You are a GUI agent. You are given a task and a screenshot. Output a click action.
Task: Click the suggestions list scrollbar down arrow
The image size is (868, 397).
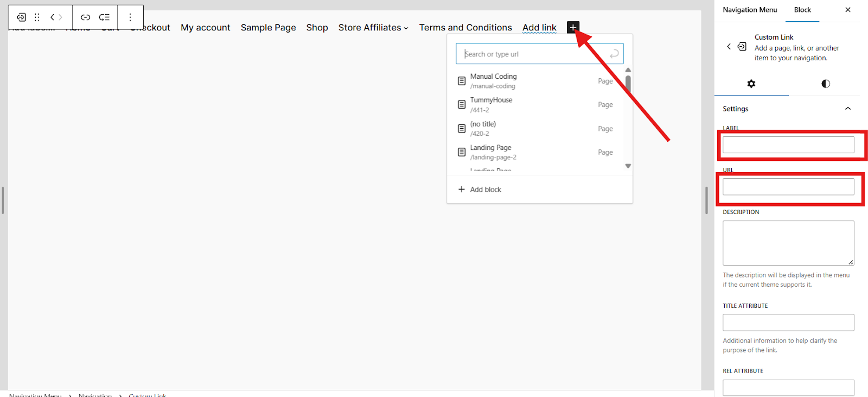pos(628,166)
